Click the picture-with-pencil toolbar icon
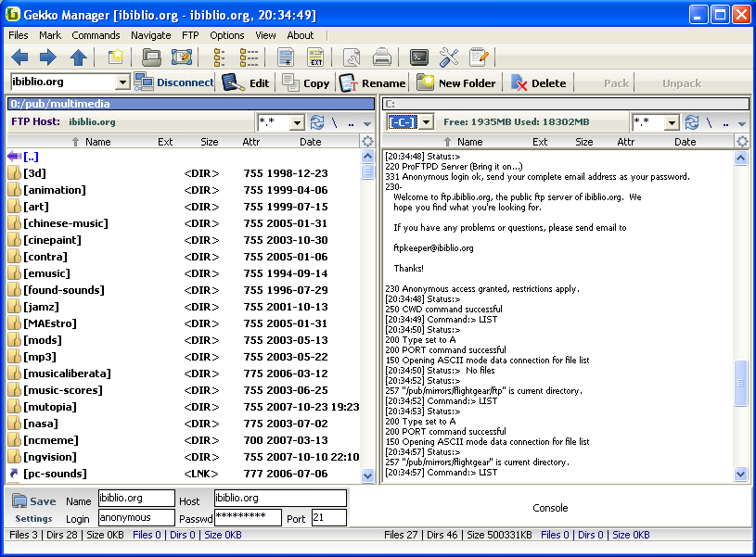The height and width of the screenshot is (557, 756). pyautogui.click(x=182, y=57)
